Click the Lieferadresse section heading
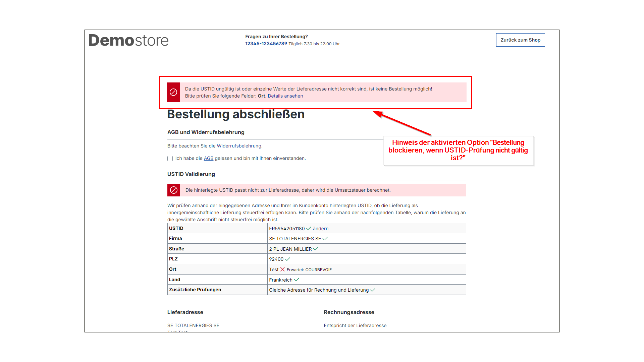Viewport: 644px width, 362px height. [x=185, y=312]
